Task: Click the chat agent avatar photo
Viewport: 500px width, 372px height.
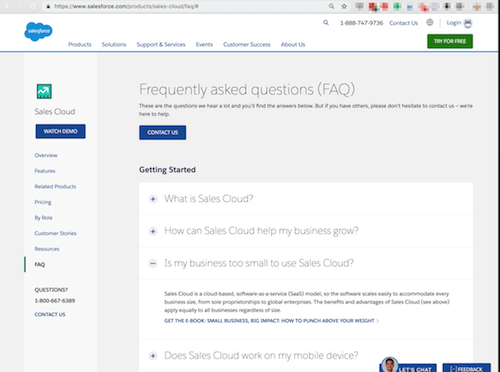Action: [389, 365]
